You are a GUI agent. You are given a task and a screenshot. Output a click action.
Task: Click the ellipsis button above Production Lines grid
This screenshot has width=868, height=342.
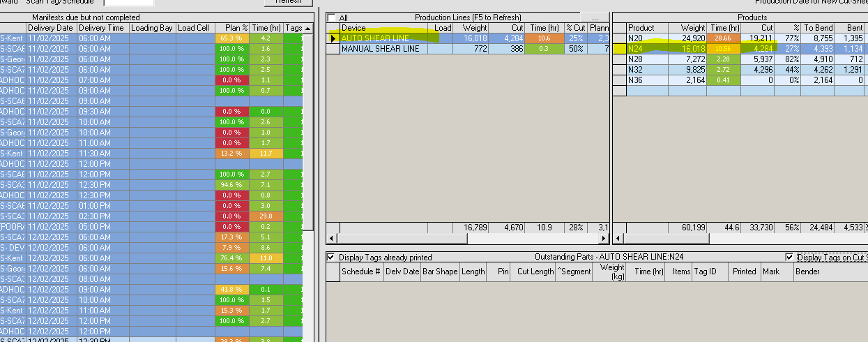(x=594, y=17)
